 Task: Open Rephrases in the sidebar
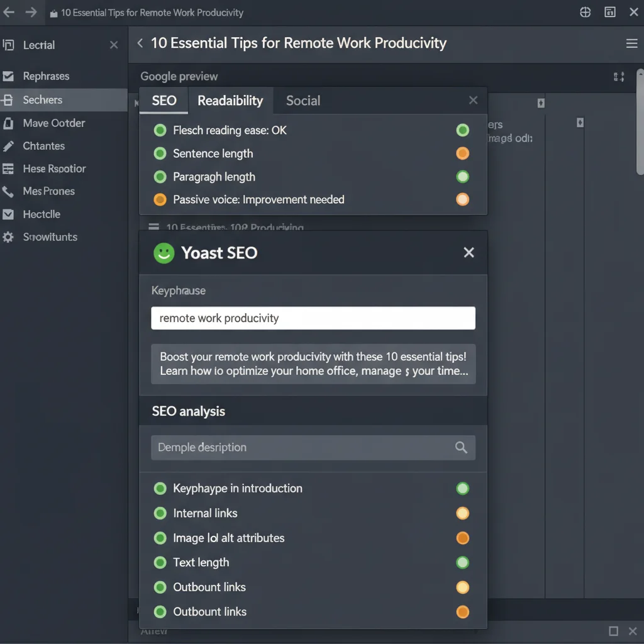point(64,76)
